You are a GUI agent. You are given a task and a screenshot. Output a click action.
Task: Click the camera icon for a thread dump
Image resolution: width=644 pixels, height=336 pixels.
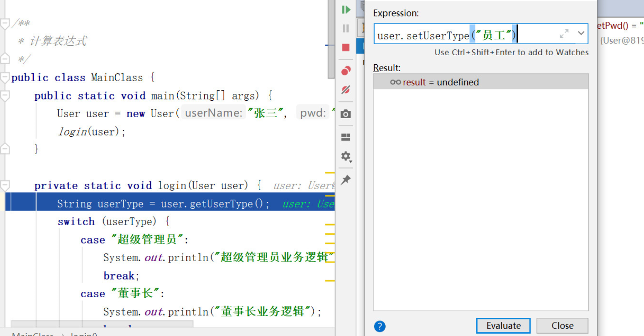point(346,114)
